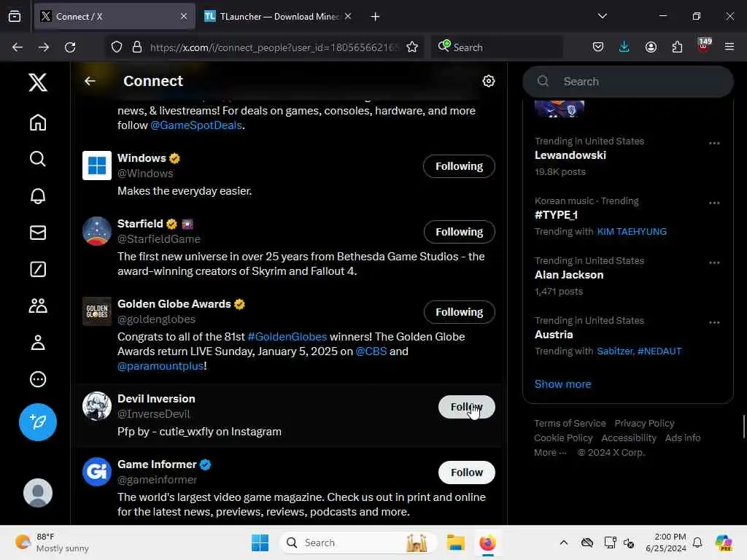The image size is (747, 560).
Task: Open Windows Start menu
Action: pos(260,542)
